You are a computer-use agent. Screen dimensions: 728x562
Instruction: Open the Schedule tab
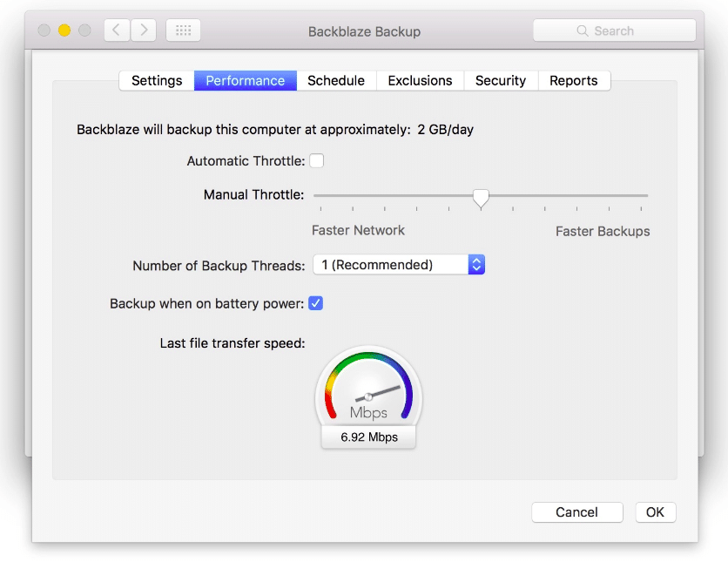tap(336, 81)
